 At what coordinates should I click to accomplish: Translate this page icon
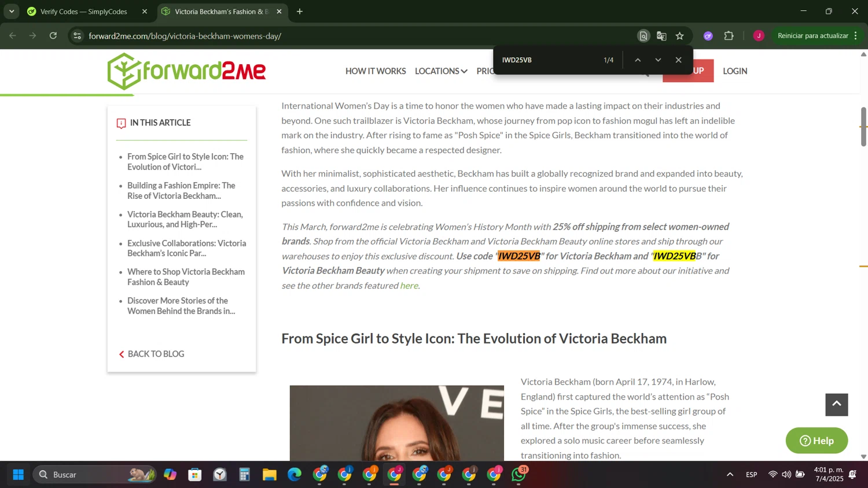pyautogui.click(x=661, y=36)
